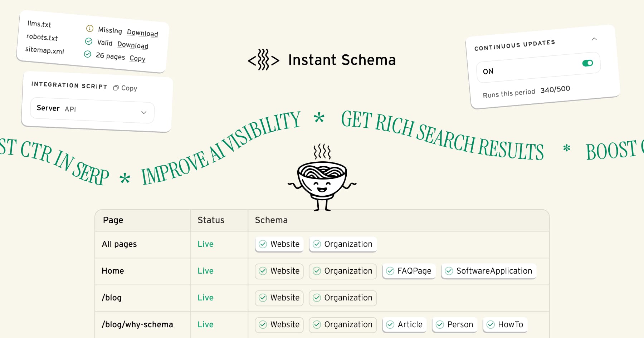Click check icon on the Person chip
This screenshot has width=644, height=338.
tap(440, 324)
